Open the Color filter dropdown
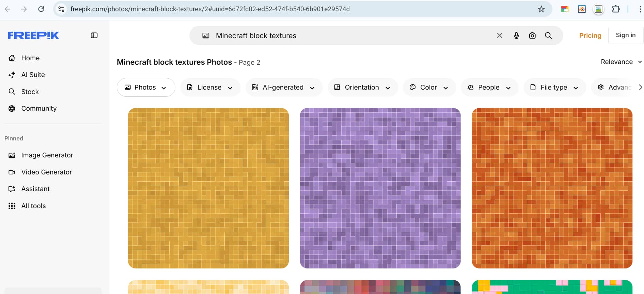The image size is (644, 294). point(429,88)
